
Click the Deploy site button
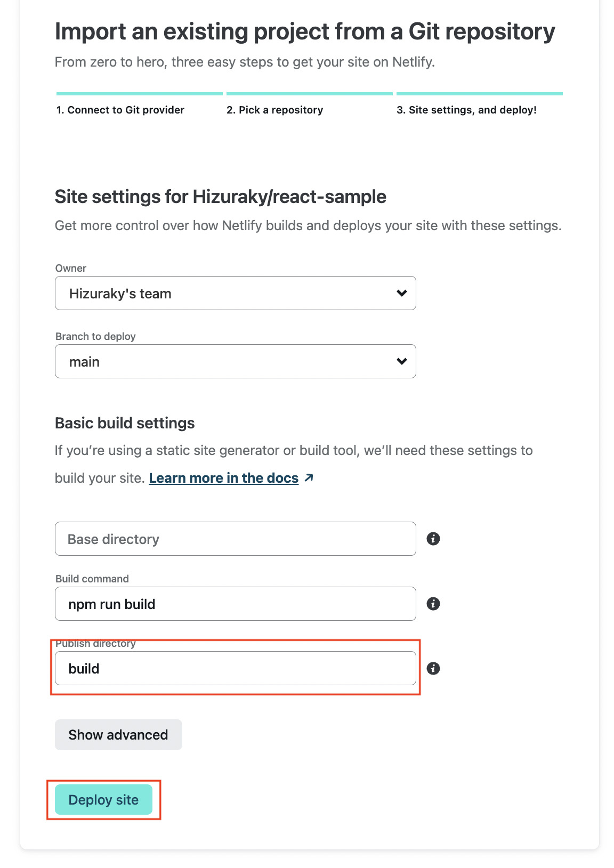pyautogui.click(x=103, y=800)
